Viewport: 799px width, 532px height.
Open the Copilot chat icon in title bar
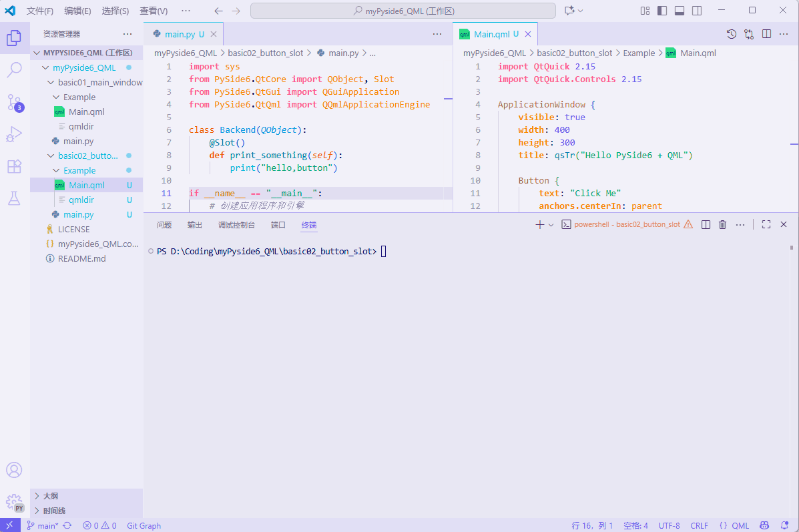click(570, 11)
